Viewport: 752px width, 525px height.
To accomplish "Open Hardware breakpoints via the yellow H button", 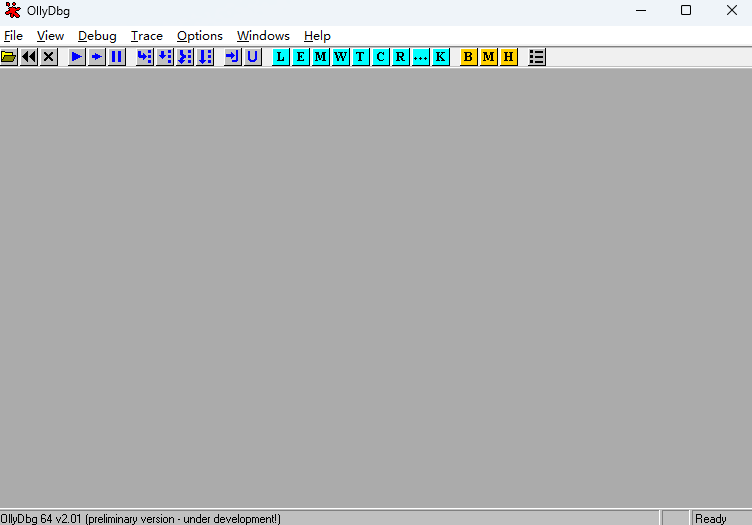I will 508,57.
